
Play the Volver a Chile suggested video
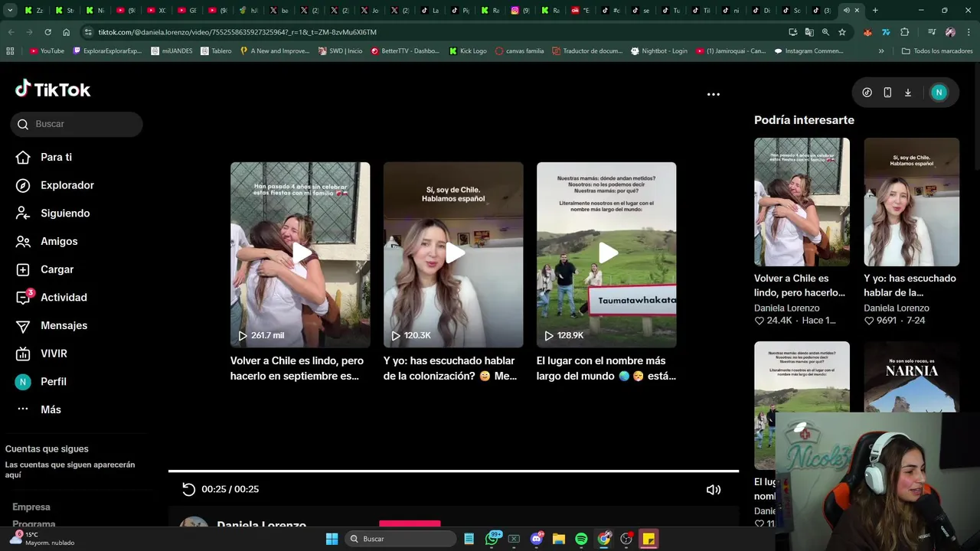[300, 255]
